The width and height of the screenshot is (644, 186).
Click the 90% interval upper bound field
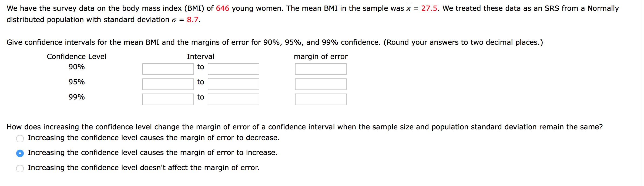tap(233, 69)
